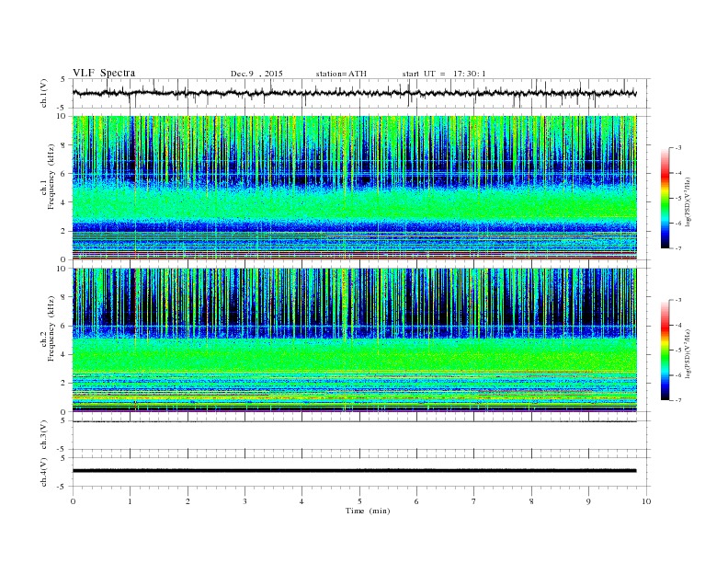The height and width of the screenshot is (563, 728).
Task: Click the "4" kHz tick on ch.1 frequency axis
Action: tap(63, 202)
